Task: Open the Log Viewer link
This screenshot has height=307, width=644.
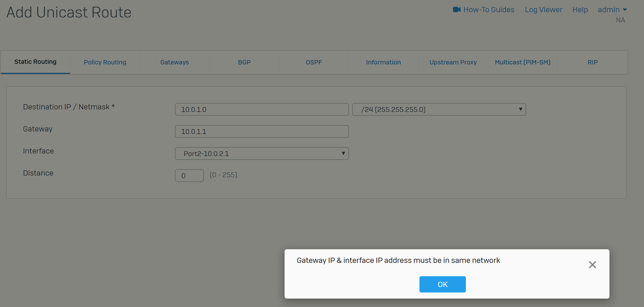Action: (x=543, y=10)
